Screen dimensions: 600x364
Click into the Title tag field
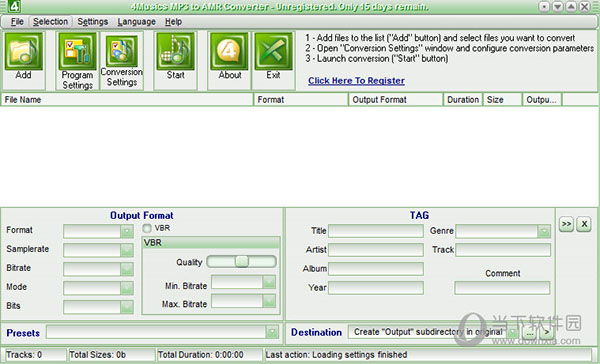[376, 231]
